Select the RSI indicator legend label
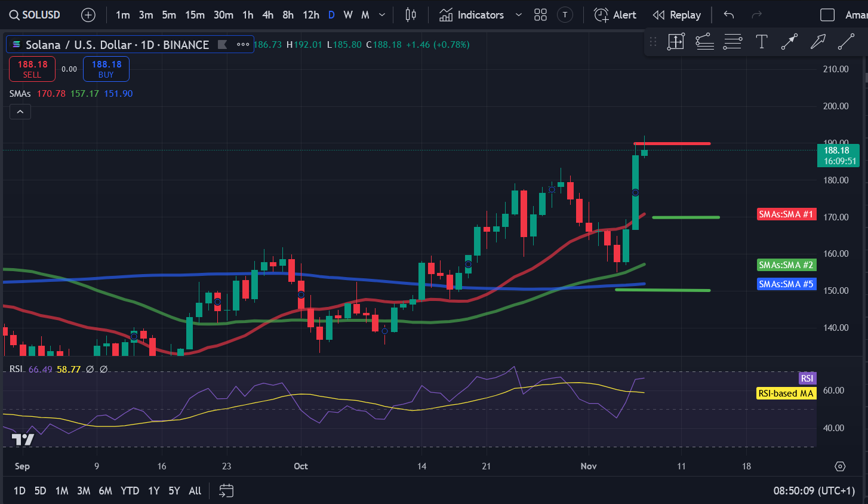The image size is (868, 504). (x=16, y=369)
